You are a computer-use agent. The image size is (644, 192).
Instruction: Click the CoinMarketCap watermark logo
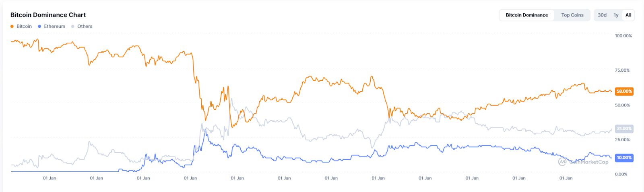(562, 162)
